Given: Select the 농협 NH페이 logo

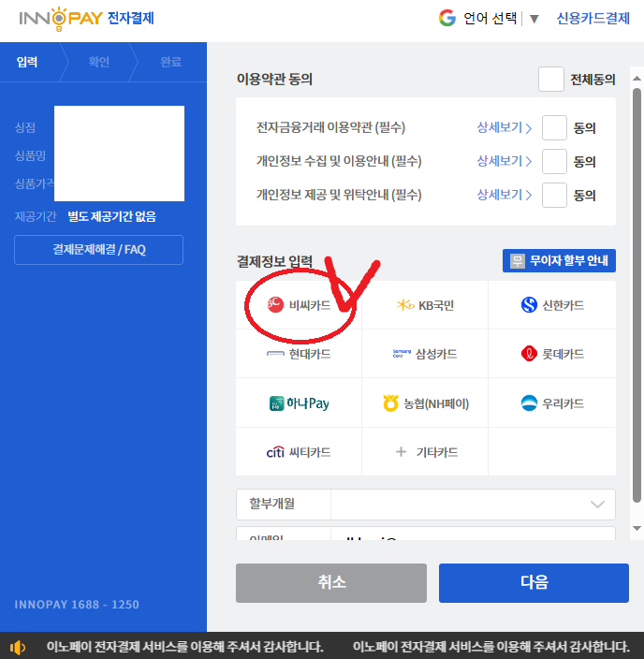Looking at the screenshot, I should 390,403.
